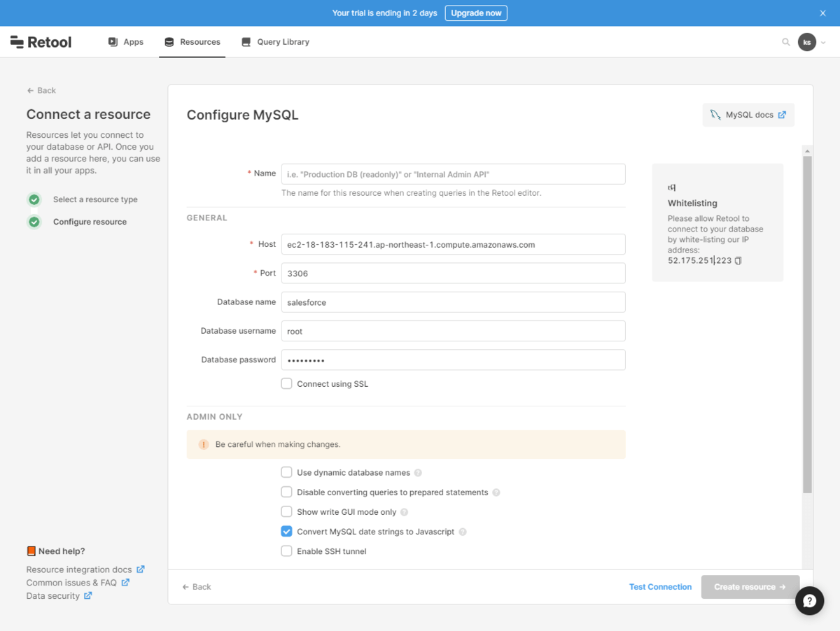Tick Use dynamic database names checkbox
The image size is (840, 631).
click(286, 472)
